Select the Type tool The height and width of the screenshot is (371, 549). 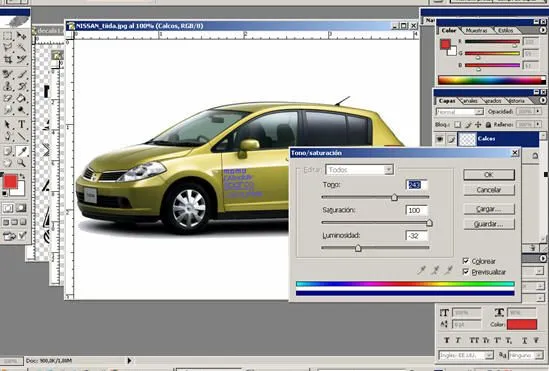21,125
